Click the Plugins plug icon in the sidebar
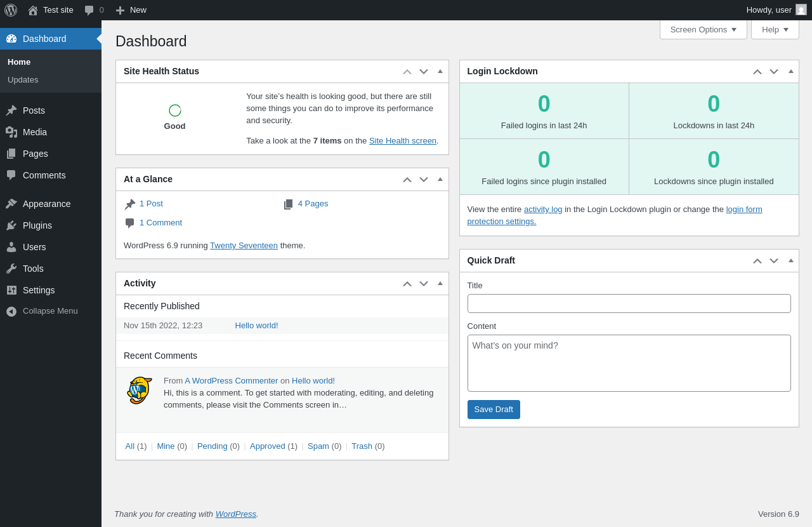 (x=11, y=225)
